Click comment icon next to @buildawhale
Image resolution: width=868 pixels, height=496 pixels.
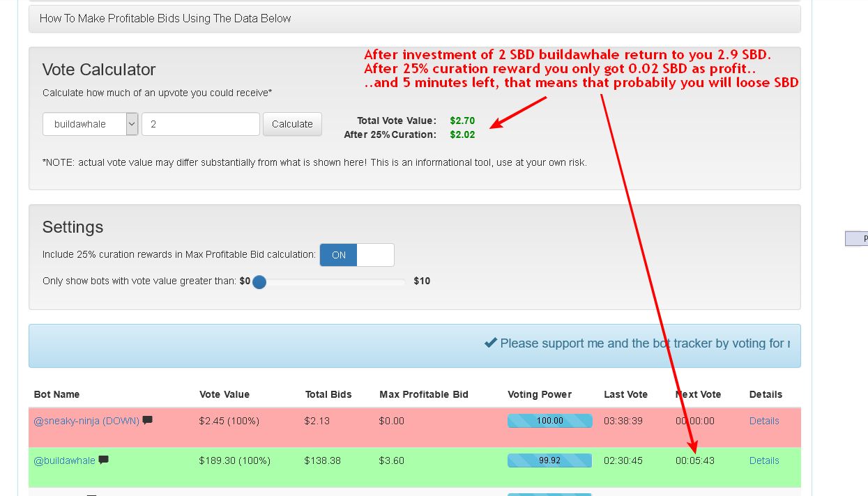tap(104, 460)
